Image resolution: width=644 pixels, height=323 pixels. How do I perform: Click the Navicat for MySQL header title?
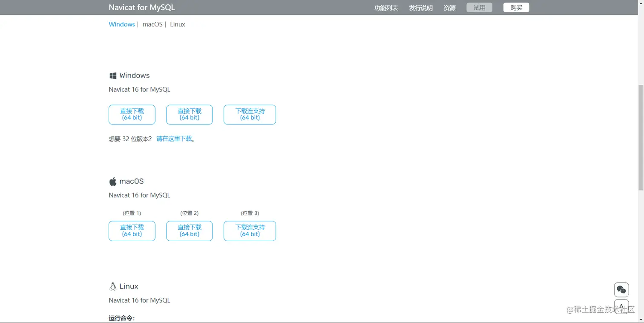142,8
